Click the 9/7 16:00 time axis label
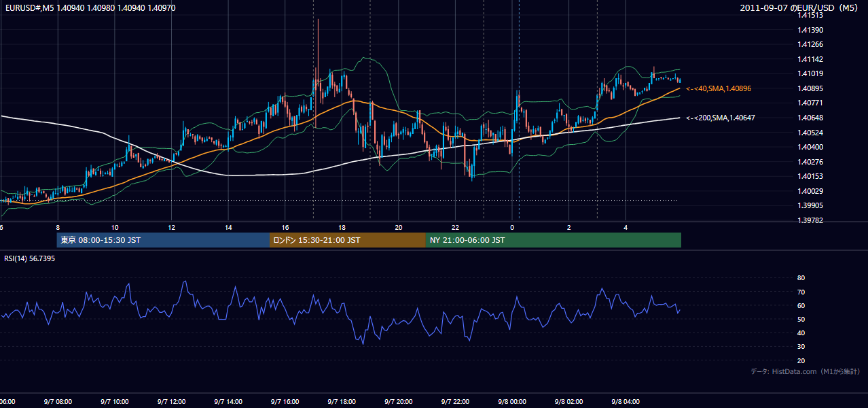868x408 pixels. [285, 402]
